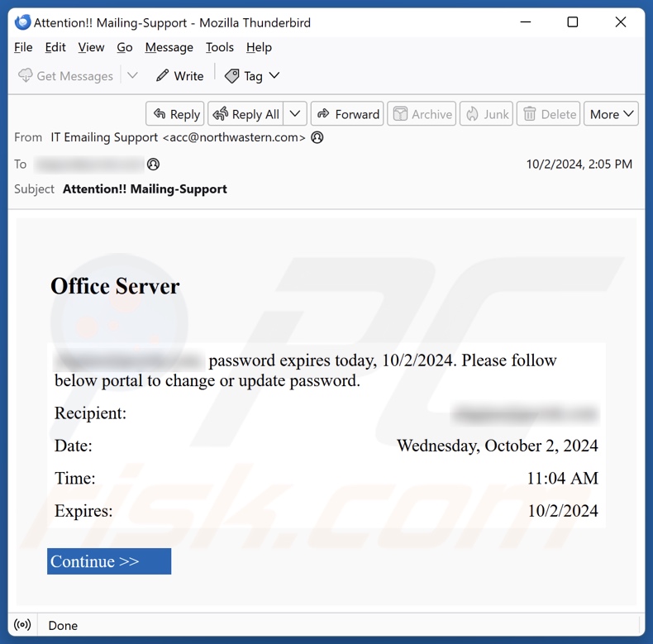Expand the More actions dropdown
Viewport: 653px width, 644px height.
611,114
